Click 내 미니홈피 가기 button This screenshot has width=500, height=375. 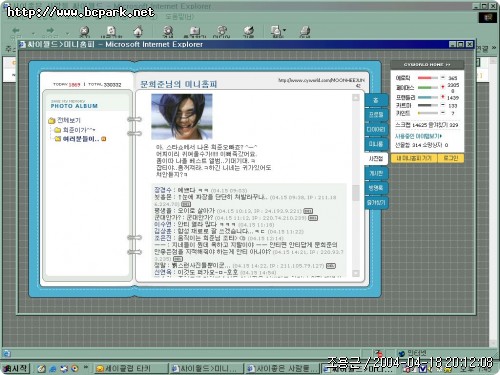(414, 158)
